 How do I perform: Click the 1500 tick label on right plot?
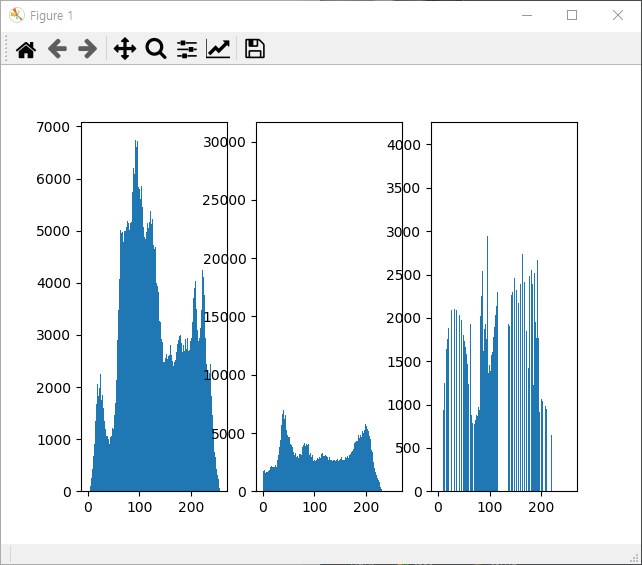pos(404,362)
